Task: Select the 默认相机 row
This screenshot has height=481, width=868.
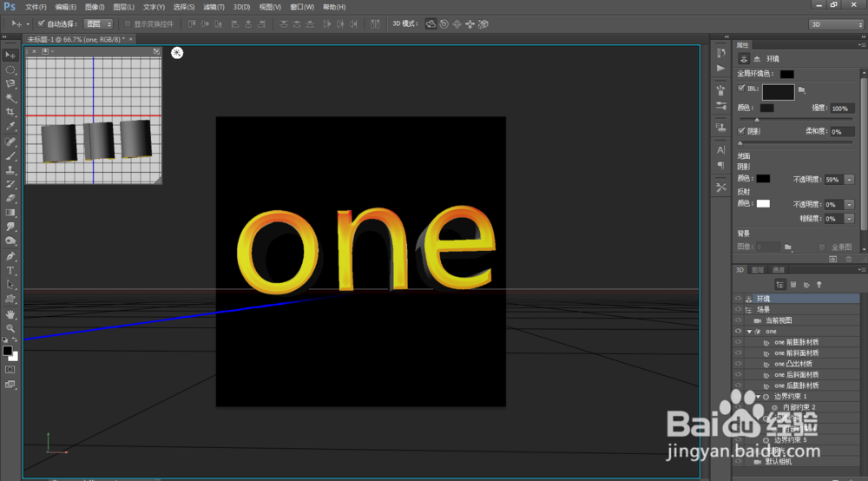Action: click(x=796, y=462)
